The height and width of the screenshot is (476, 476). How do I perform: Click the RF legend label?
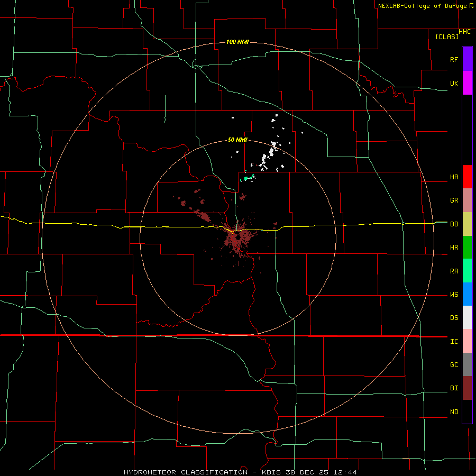point(454,59)
